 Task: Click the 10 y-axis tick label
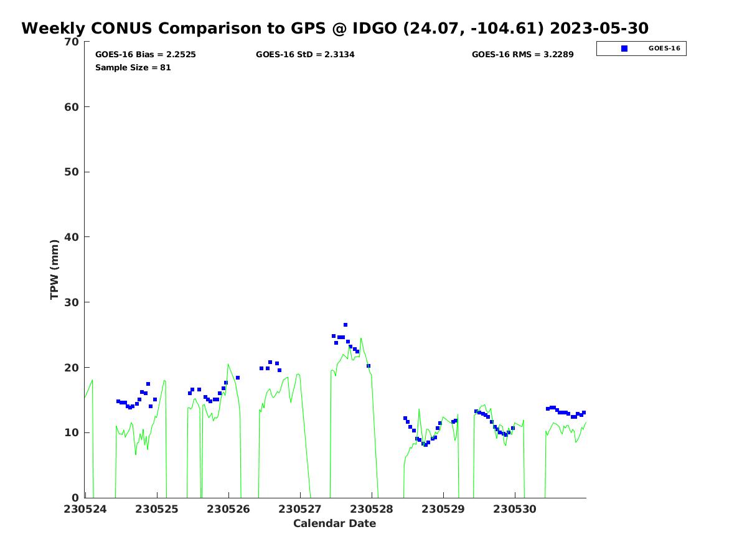[x=72, y=432]
